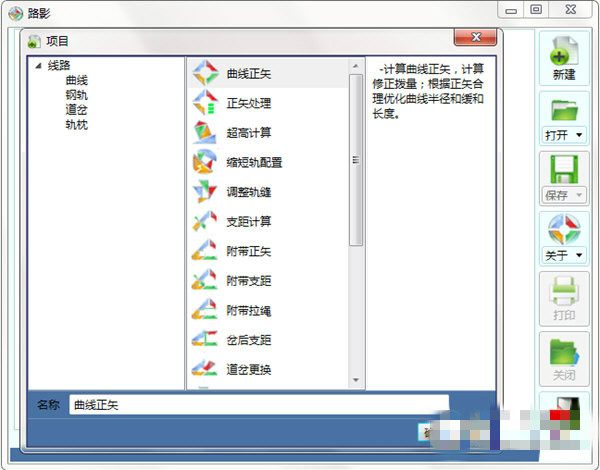Select the 附带正矢 icon
Viewport: 600px width, 470px height.
click(x=205, y=251)
